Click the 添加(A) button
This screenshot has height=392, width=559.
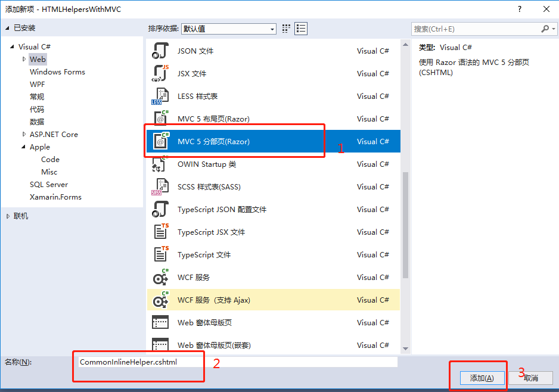pos(482,378)
